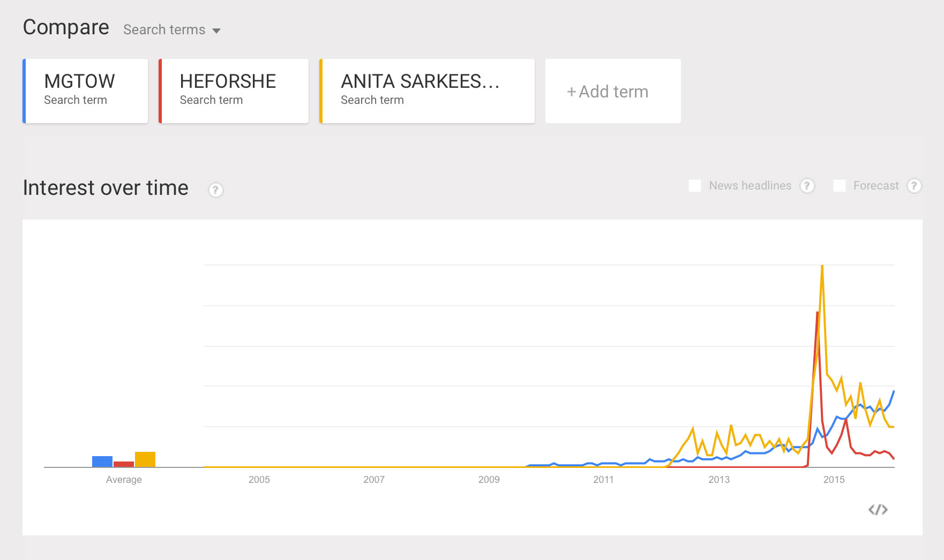
Task: Select the MGTOW search term card
Action: 86,91
